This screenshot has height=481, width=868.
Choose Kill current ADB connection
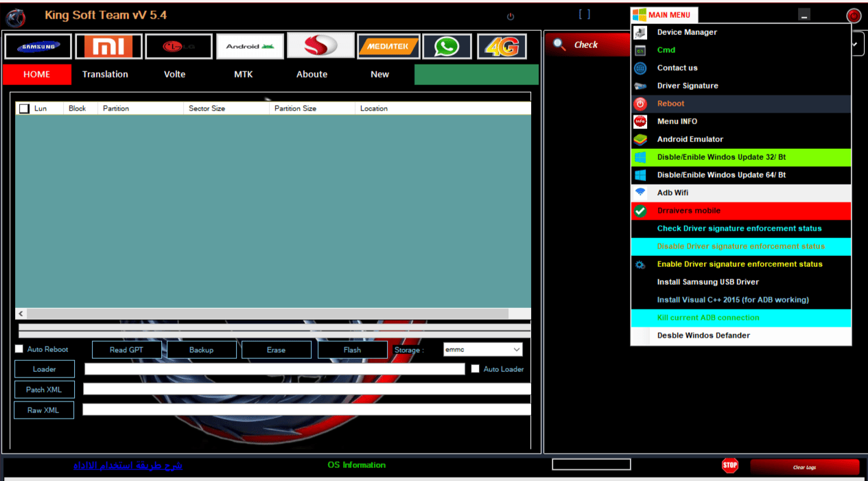click(741, 318)
